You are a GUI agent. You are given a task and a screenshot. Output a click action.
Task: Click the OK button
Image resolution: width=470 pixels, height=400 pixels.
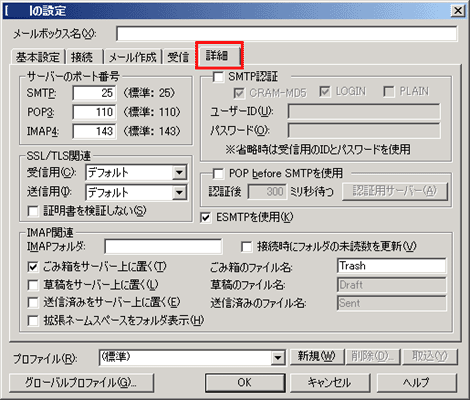click(x=245, y=382)
